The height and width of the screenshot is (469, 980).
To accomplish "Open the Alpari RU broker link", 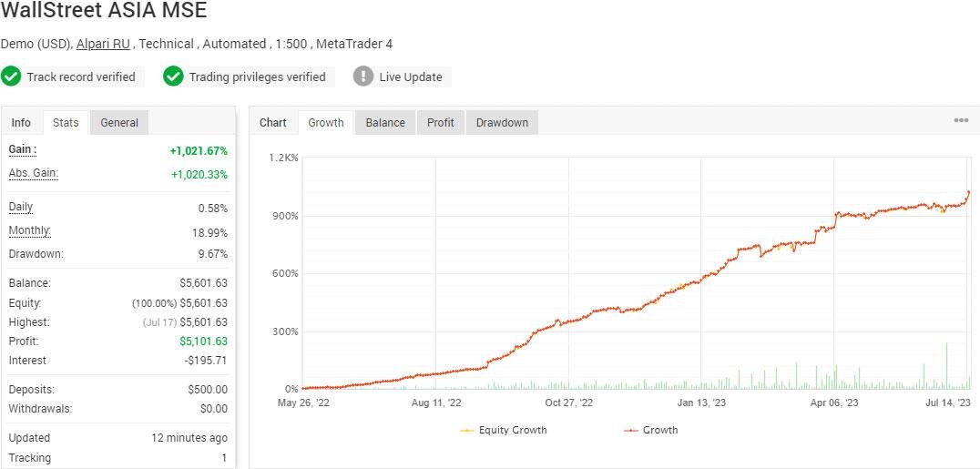I will pyautogui.click(x=103, y=44).
